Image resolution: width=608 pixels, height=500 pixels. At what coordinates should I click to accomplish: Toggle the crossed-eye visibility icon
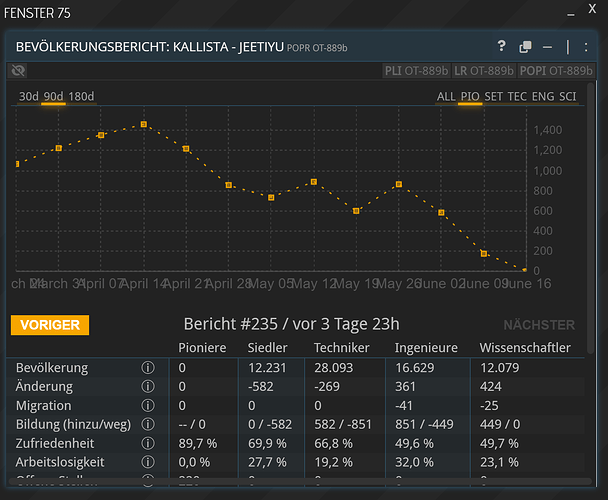tap(18, 71)
